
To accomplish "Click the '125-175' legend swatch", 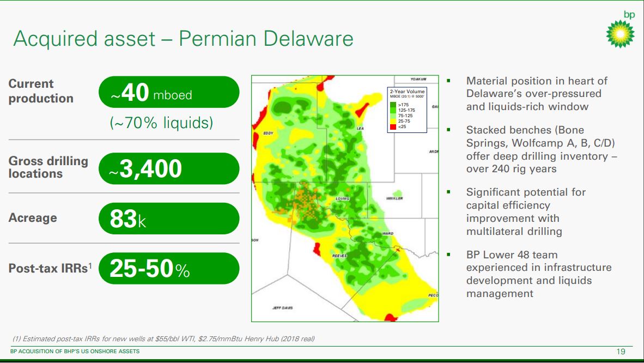I will tap(393, 110).
